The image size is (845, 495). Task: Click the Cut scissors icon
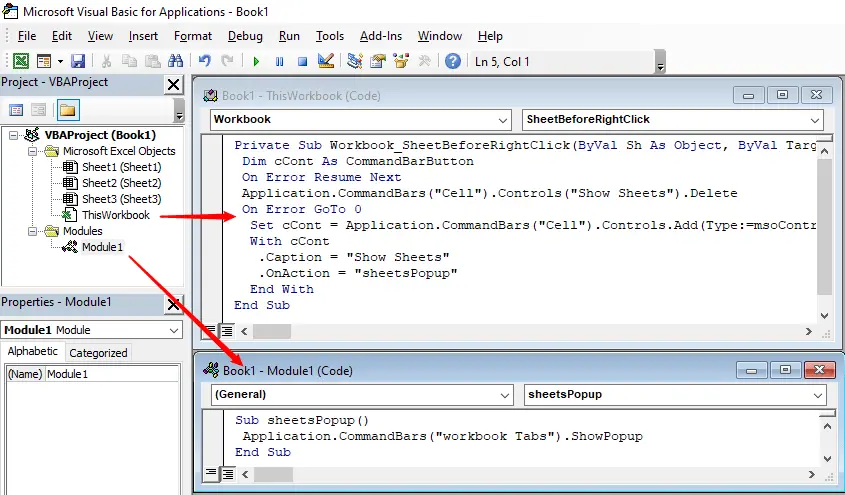[x=106, y=61]
